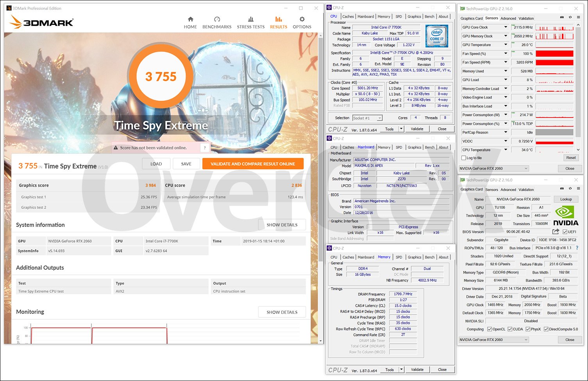Open Graphics tab in top CPU-Z window
The image size is (588, 381).
click(414, 16)
